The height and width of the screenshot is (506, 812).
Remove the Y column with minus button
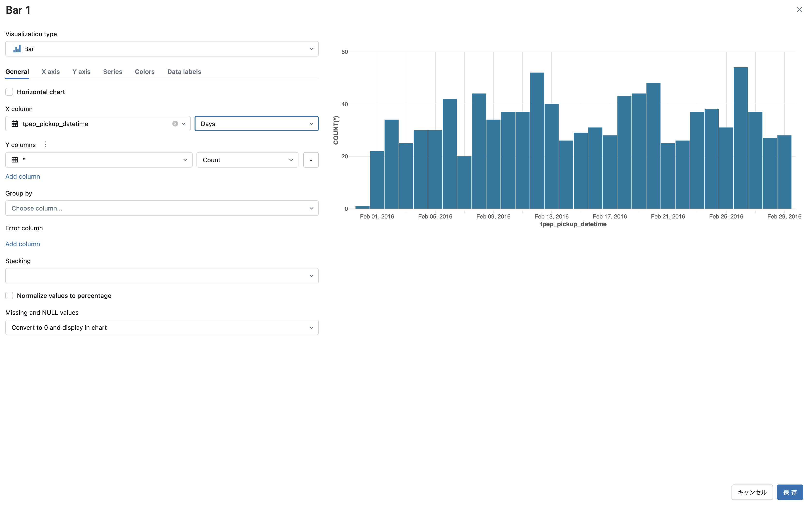311,160
